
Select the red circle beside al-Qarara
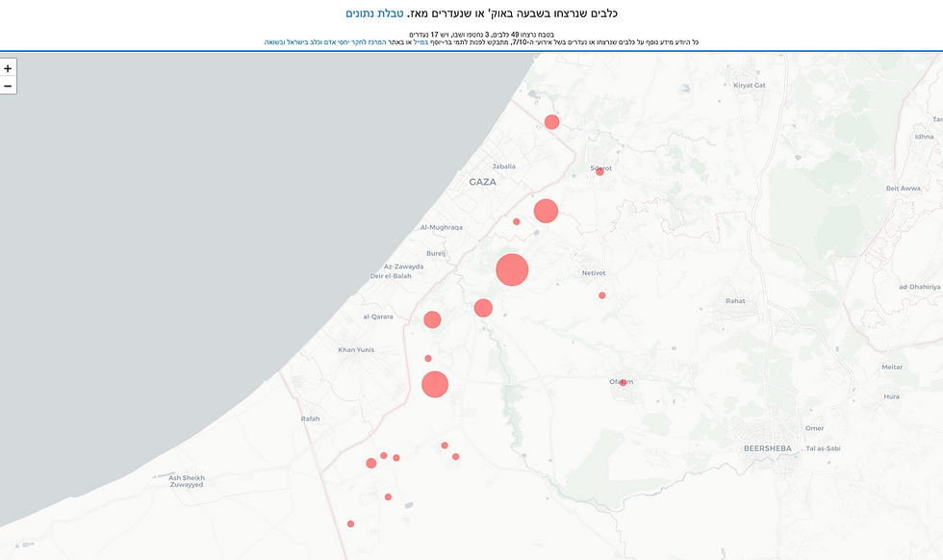point(432,319)
